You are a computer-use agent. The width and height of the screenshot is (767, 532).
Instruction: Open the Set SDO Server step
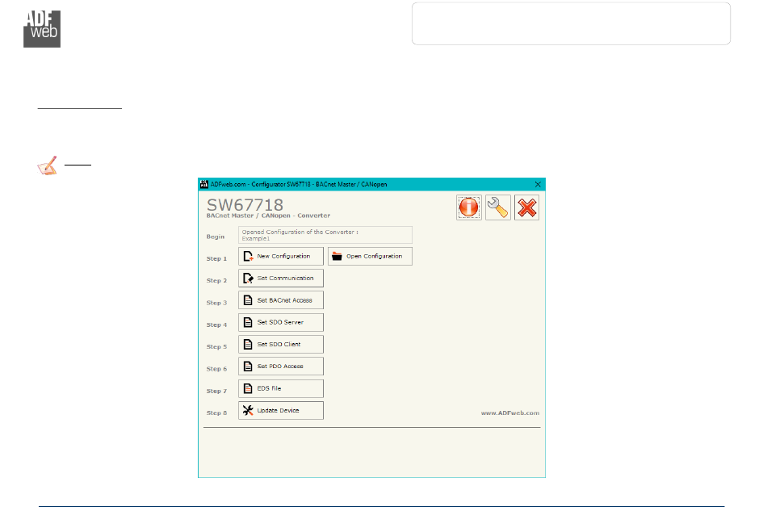(x=281, y=322)
